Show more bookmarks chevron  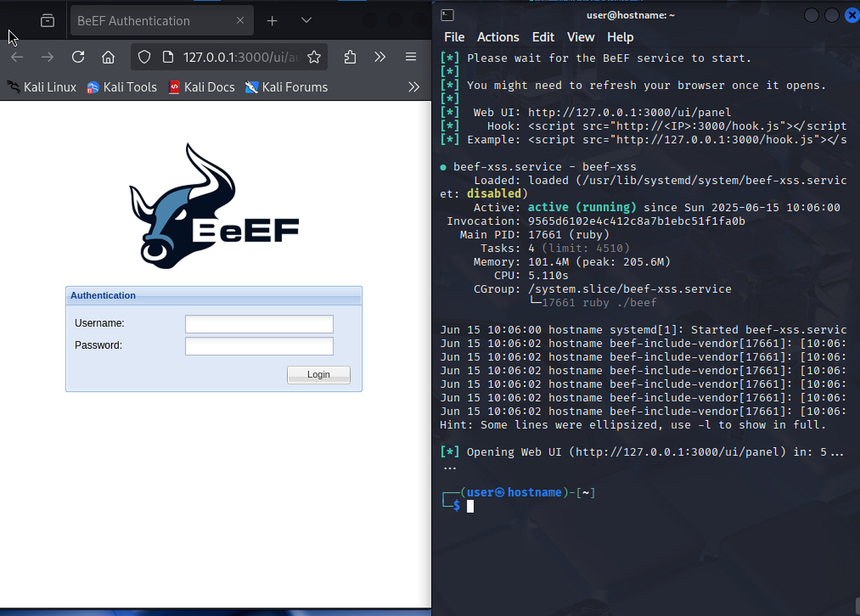tap(414, 87)
